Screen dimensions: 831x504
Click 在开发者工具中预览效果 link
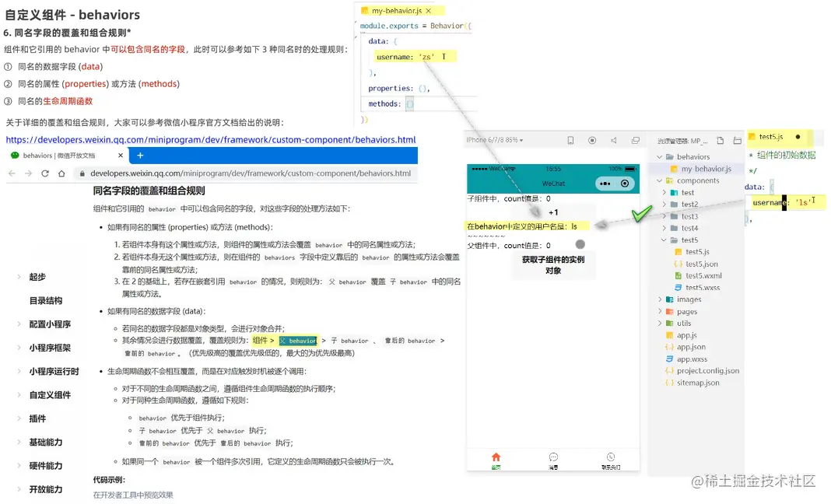pos(133,495)
